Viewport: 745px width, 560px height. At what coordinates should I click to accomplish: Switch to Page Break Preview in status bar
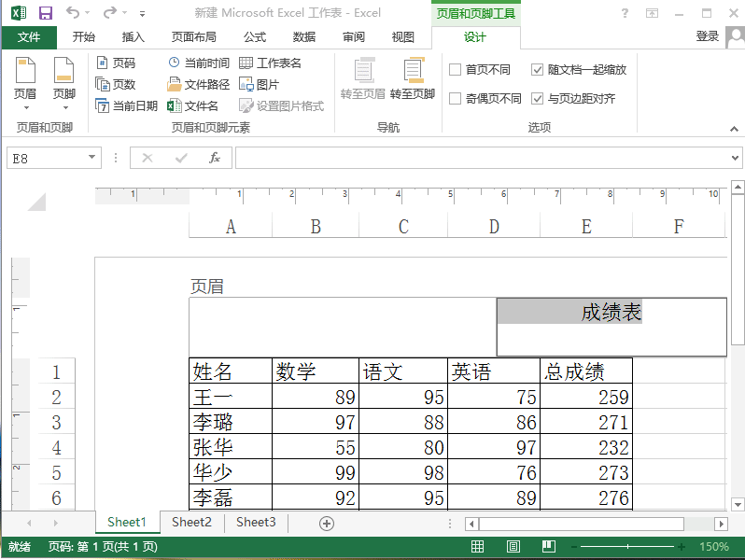pyautogui.click(x=549, y=547)
